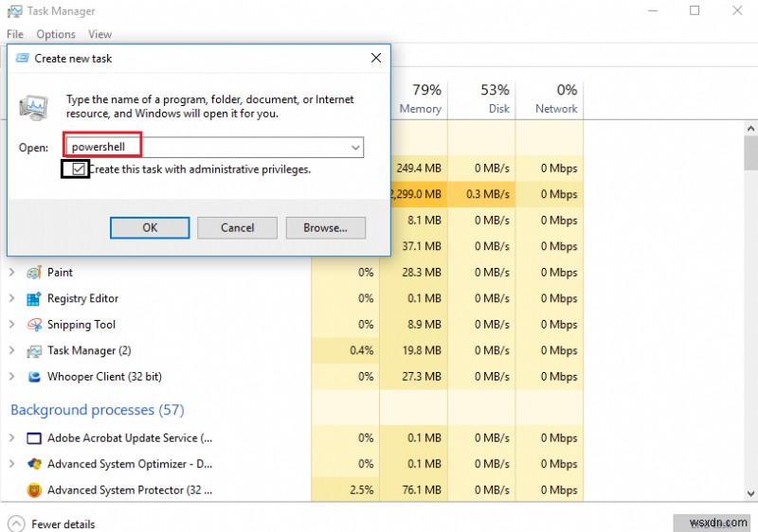Click the 2.5% CPU value
Screen dimensions: 758x532
click(x=362, y=490)
